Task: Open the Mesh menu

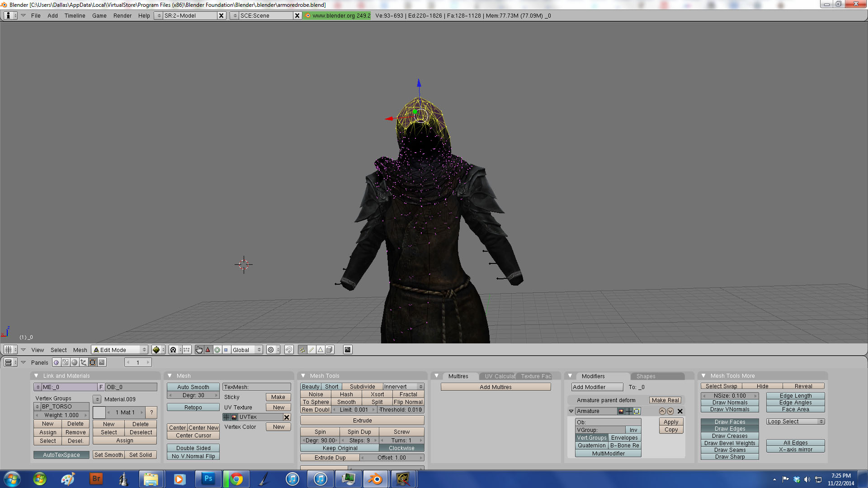Action: [x=80, y=349]
